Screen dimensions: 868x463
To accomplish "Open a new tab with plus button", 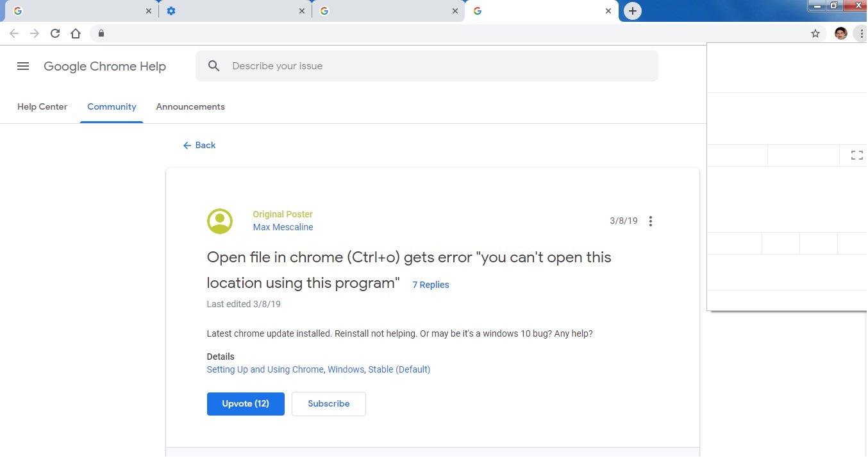I will coord(633,11).
